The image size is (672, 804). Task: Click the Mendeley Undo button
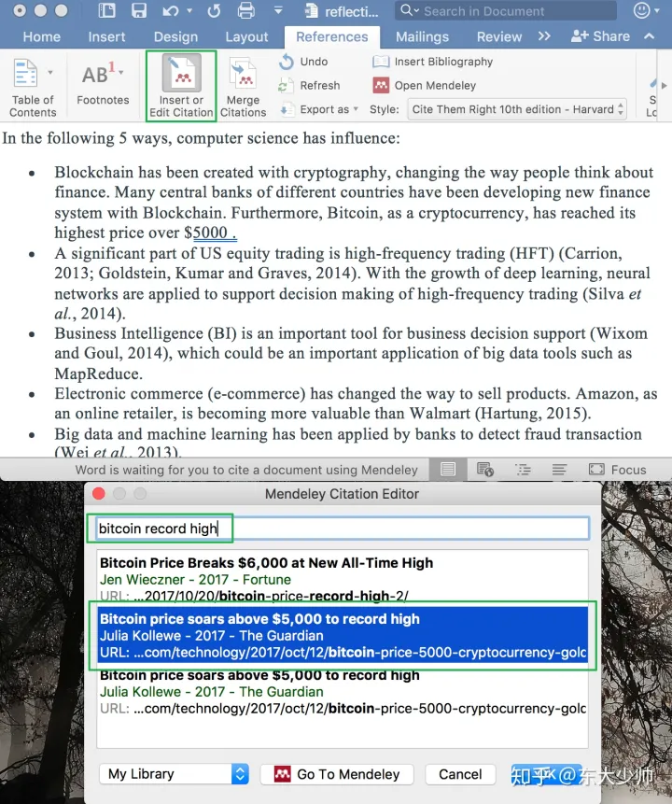(x=303, y=62)
